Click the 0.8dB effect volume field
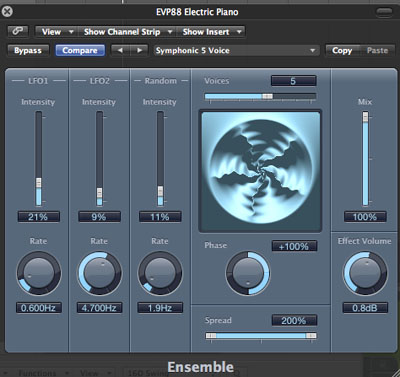This screenshot has width=400, height=377. pyautogui.click(x=365, y=308)
